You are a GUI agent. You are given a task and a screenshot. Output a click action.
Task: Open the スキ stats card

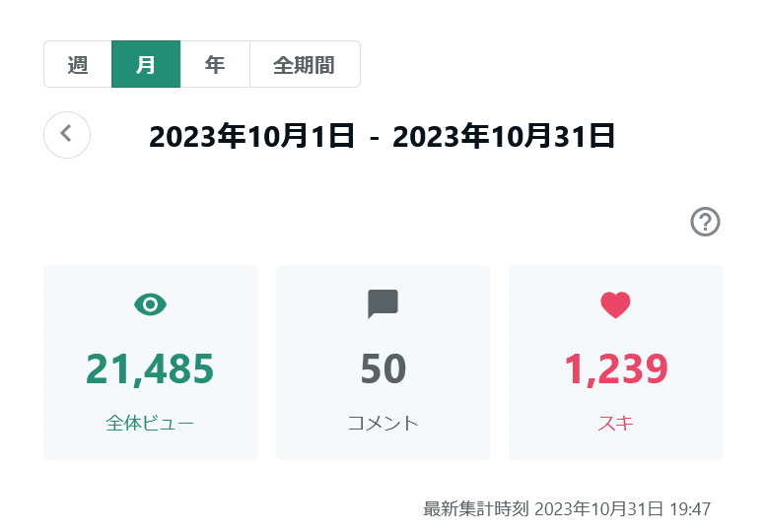click(616, 363)
